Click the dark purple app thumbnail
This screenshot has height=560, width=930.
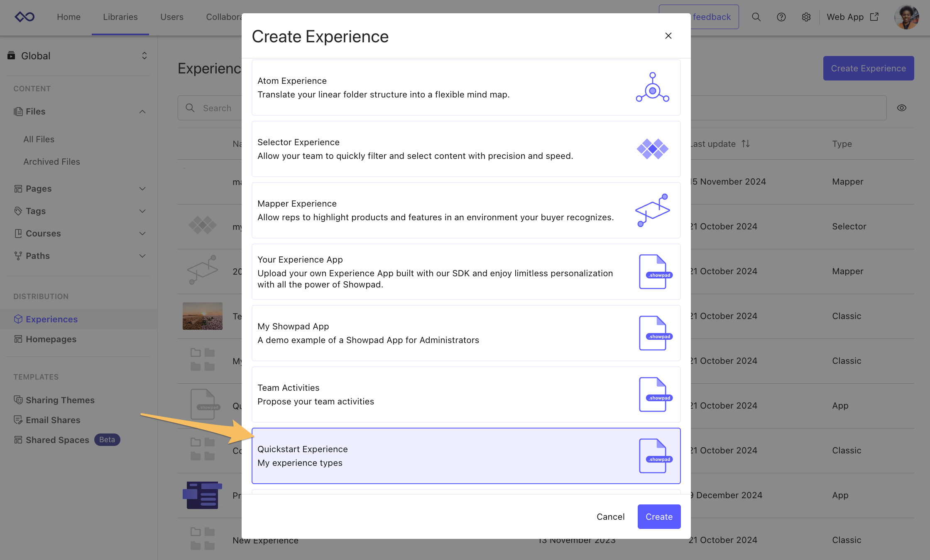(202, 495)
